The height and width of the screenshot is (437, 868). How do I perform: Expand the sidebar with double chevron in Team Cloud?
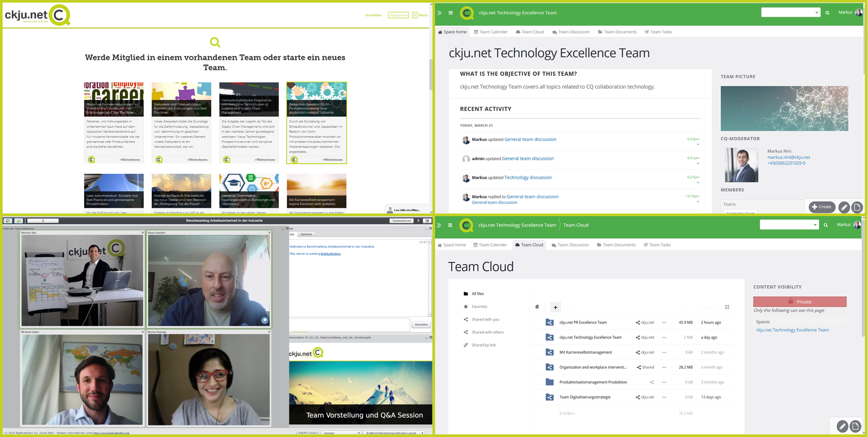click(x=439, y=225)
